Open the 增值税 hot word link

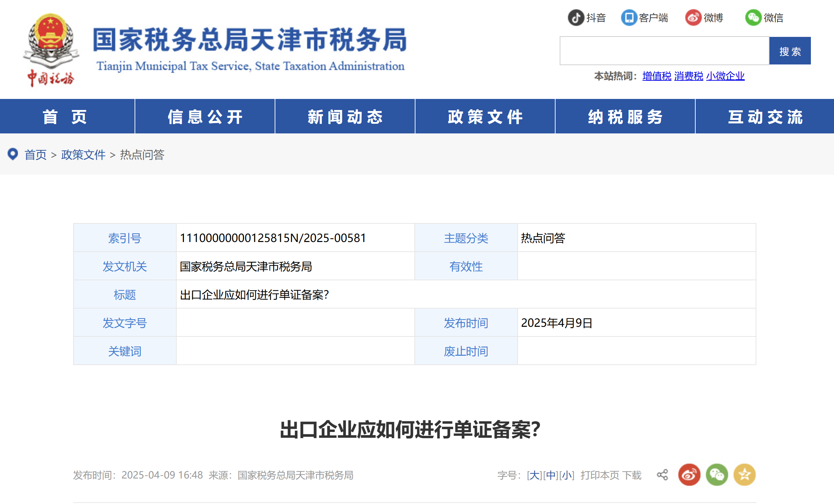coord(656,77)
